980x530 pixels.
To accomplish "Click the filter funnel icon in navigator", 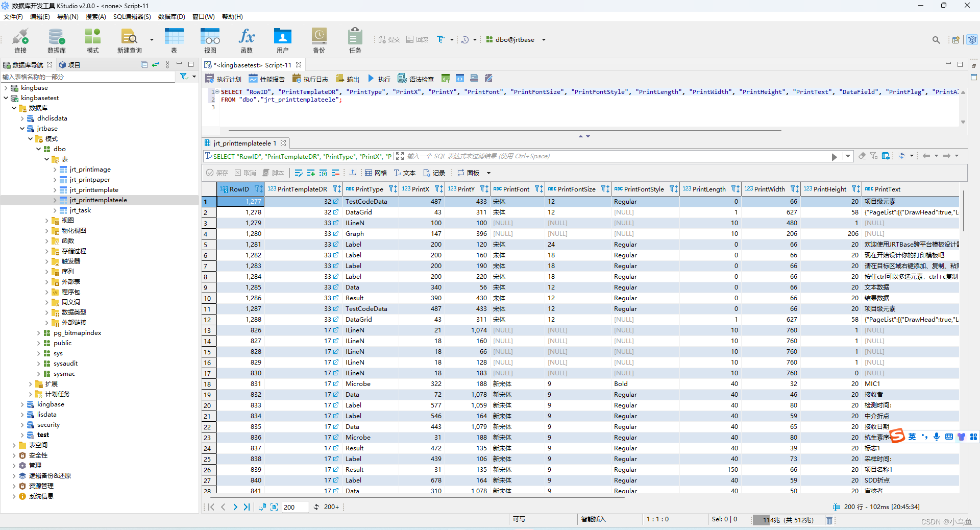I will 184,77.
